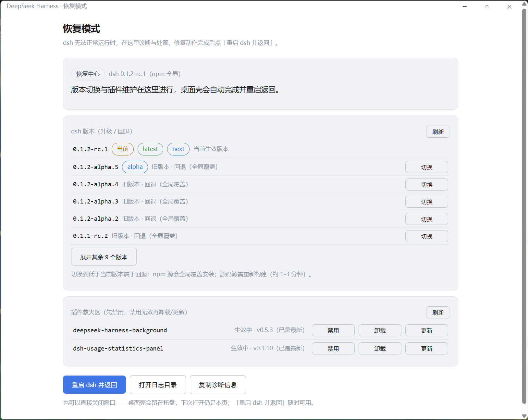Uninstall the deepseek-harness-background plugin
528x420 pixels.
[x=380, y=330]
